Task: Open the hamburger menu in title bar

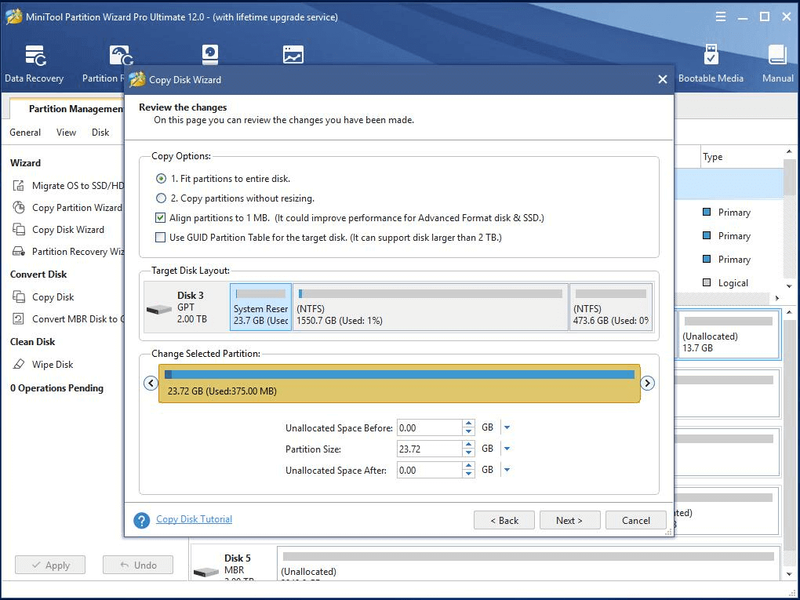Action: (720, 17)
